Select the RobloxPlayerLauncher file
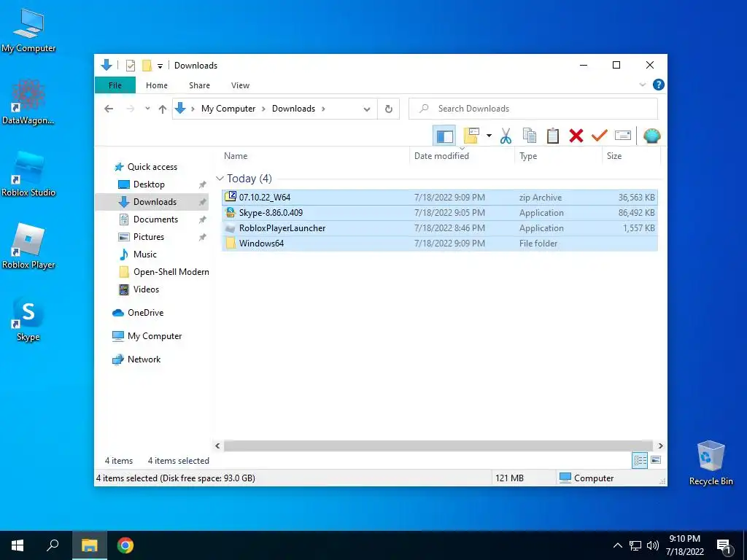Screen dimensions: 747x560 point(440,228)
